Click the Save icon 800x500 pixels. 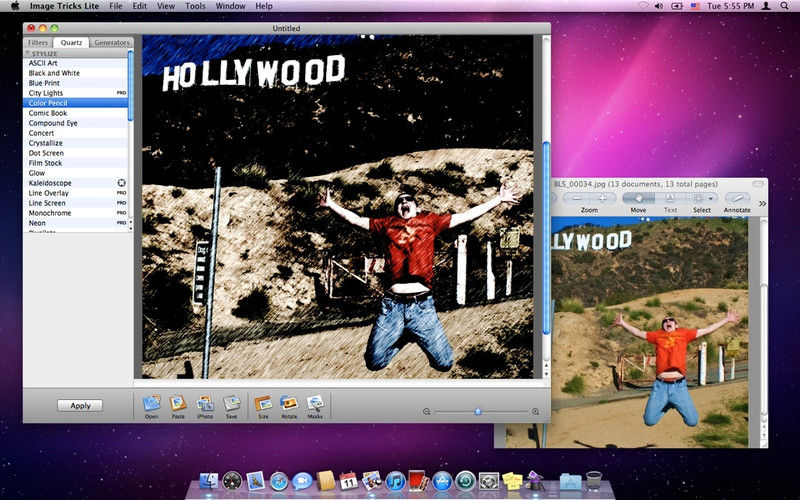pyautogui.click(x=231, y=403)
